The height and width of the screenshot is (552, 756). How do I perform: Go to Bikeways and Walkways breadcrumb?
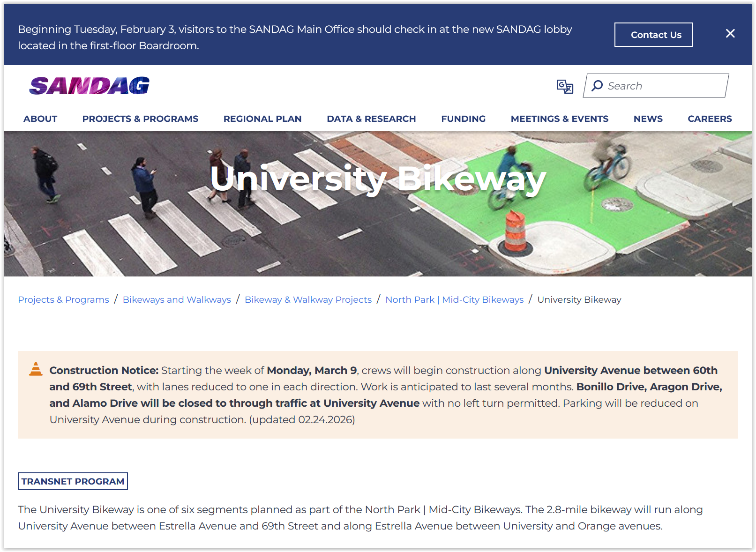coord(177,300)
